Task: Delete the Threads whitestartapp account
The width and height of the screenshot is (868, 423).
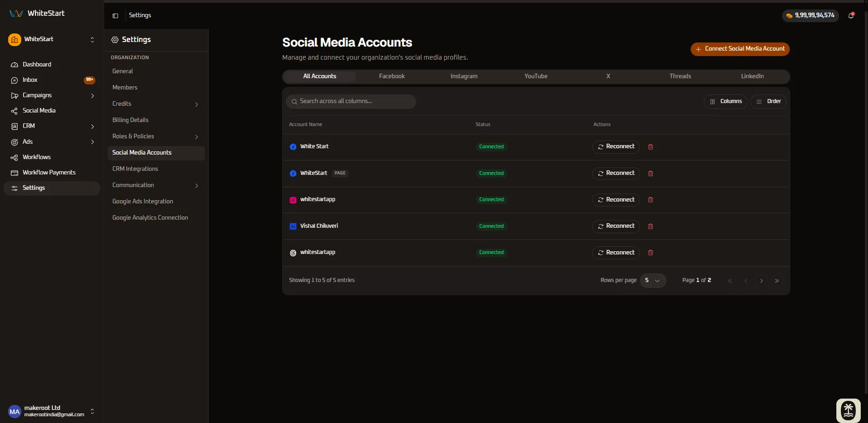Action: click(x=650, y=253)
